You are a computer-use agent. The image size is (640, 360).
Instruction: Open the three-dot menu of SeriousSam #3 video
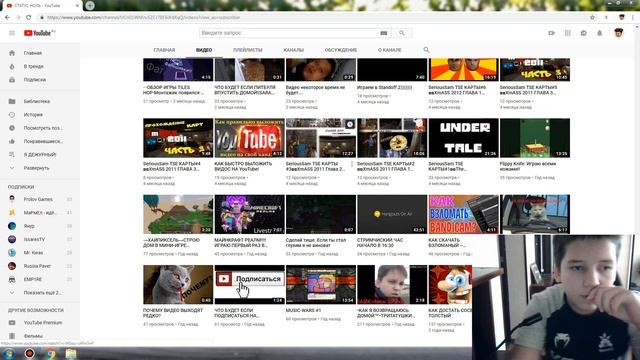352,164
